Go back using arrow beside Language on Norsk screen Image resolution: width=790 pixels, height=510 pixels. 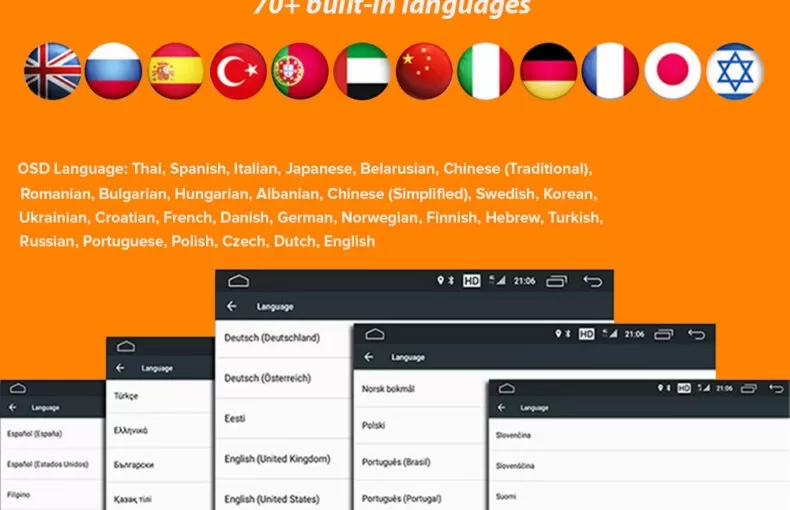pos(369,357)
